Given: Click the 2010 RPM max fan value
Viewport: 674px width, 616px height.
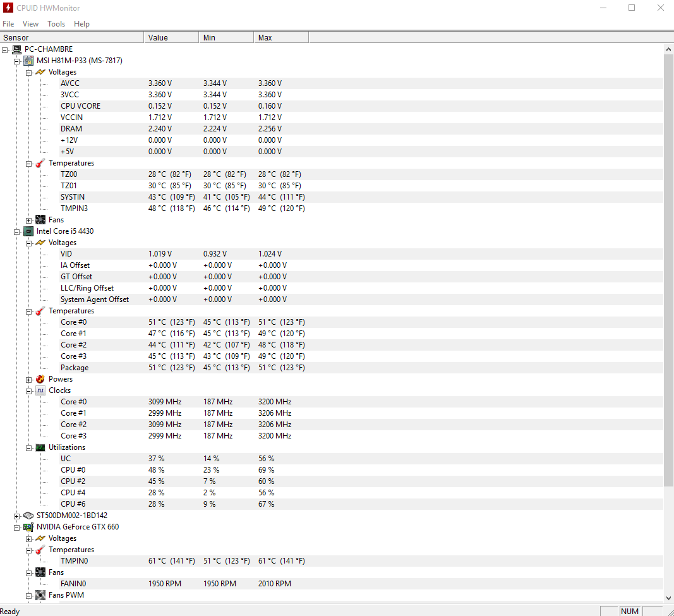Looking at the screenshot, I should point(275,584).
